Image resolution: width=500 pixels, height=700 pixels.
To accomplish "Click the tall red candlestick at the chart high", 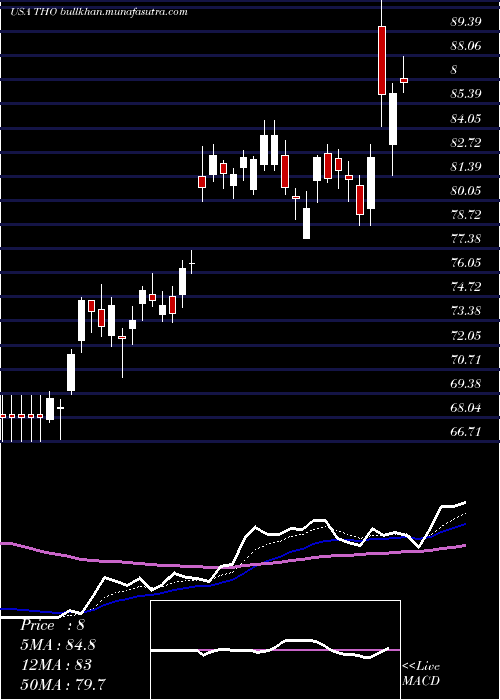I will 382,60.
